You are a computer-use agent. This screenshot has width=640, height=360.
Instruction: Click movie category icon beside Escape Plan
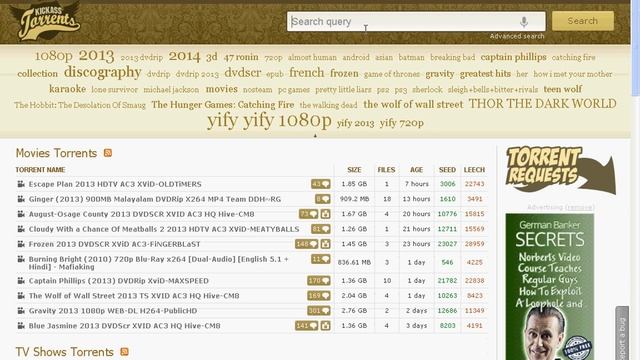(21, 184)
